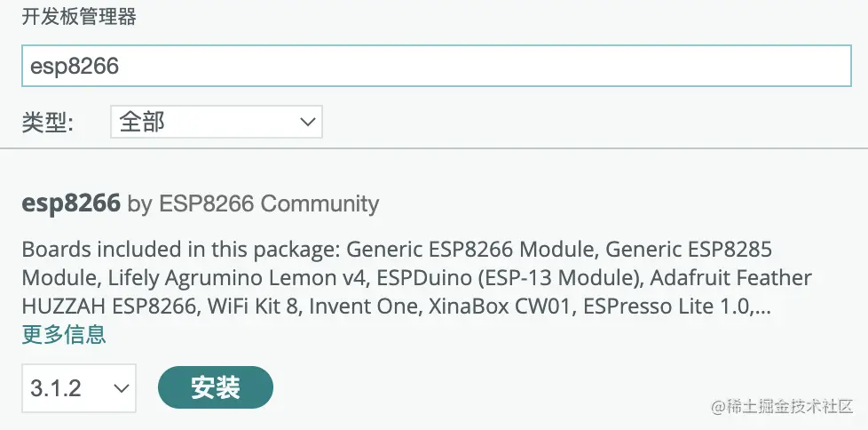Click the 安装 button
The width and height of the screenshot is (868, 430).
216,387
